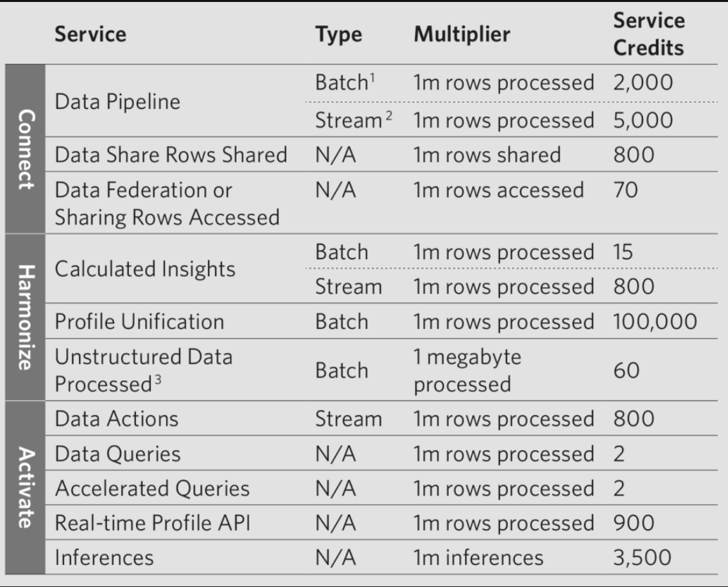Click Data Federation or Sharing Rows Accessed

point(167,204)
